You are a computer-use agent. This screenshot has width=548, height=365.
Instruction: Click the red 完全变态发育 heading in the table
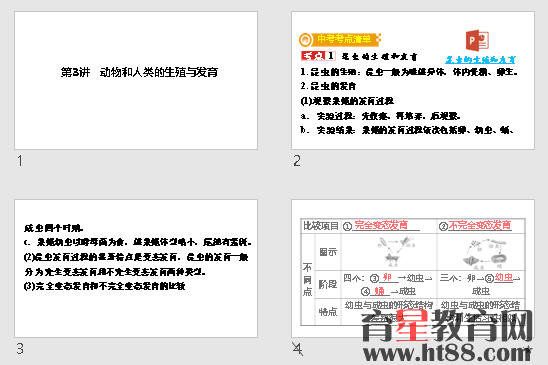pos(381,225)
